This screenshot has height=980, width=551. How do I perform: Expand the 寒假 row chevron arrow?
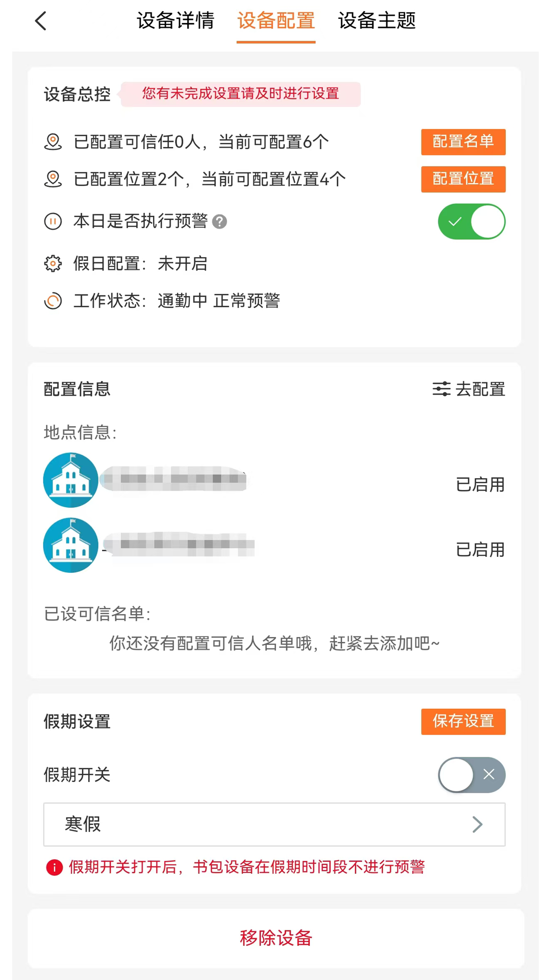pyautogui.click(x=478, y=824)
